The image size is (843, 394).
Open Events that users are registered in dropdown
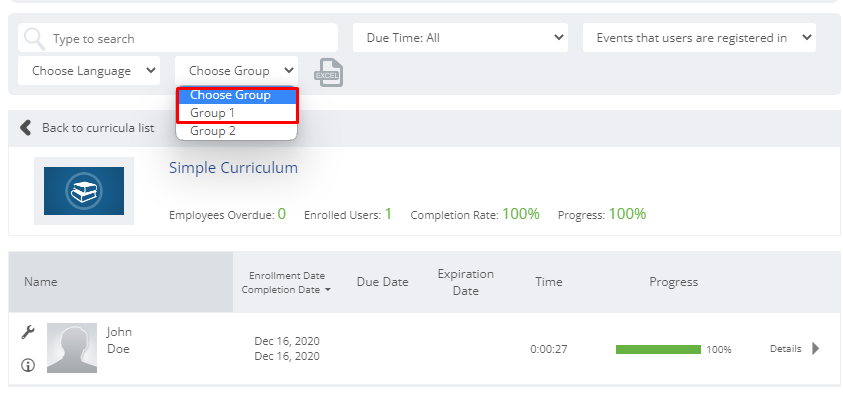pyautogui.click(x=699, y=38)
